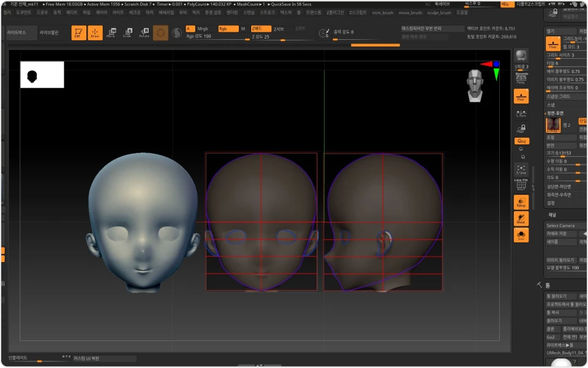Expand the 좌측면-우측면 section
This screenshot has height=368, width=588.
point(559,195)
